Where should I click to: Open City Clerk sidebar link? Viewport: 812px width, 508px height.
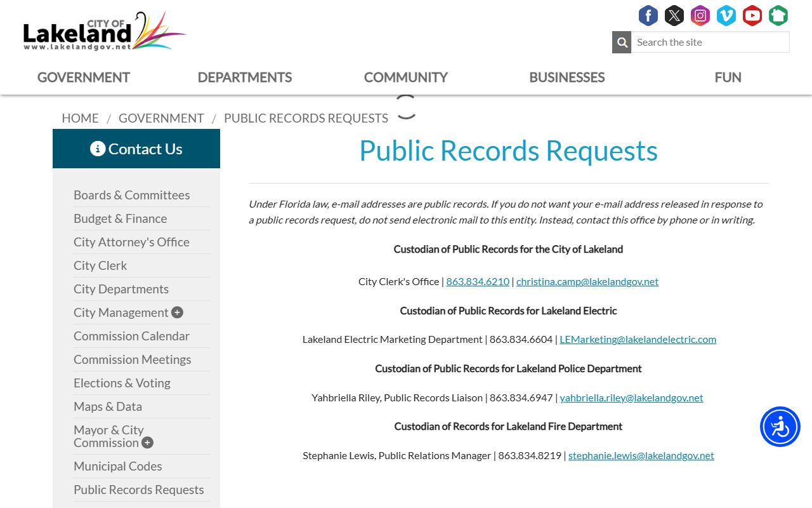100,265
